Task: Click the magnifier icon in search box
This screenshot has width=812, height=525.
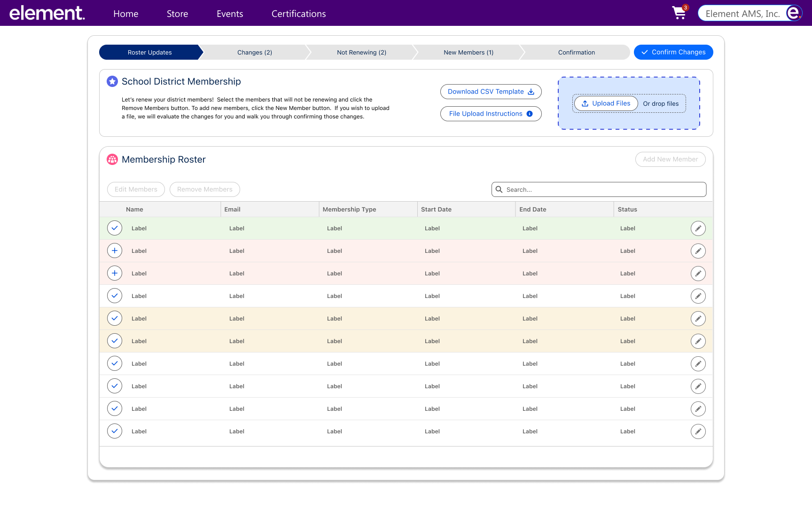Action: pos(499,189)
